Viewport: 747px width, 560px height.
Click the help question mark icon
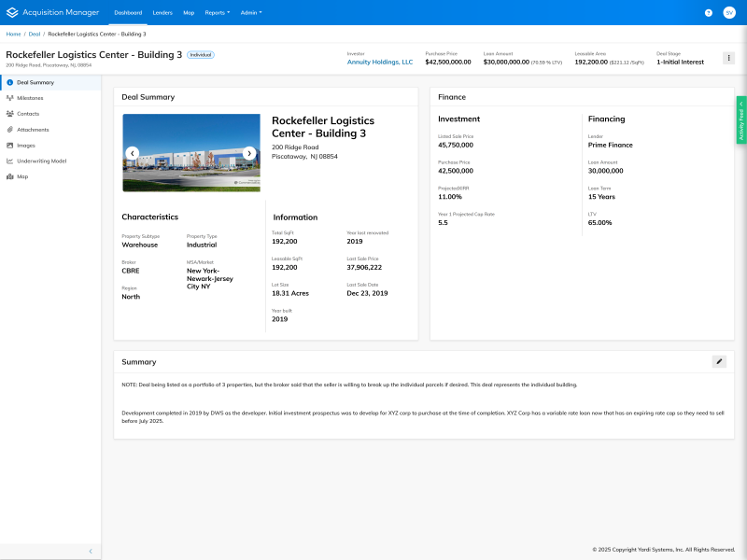tap(709, 13)
